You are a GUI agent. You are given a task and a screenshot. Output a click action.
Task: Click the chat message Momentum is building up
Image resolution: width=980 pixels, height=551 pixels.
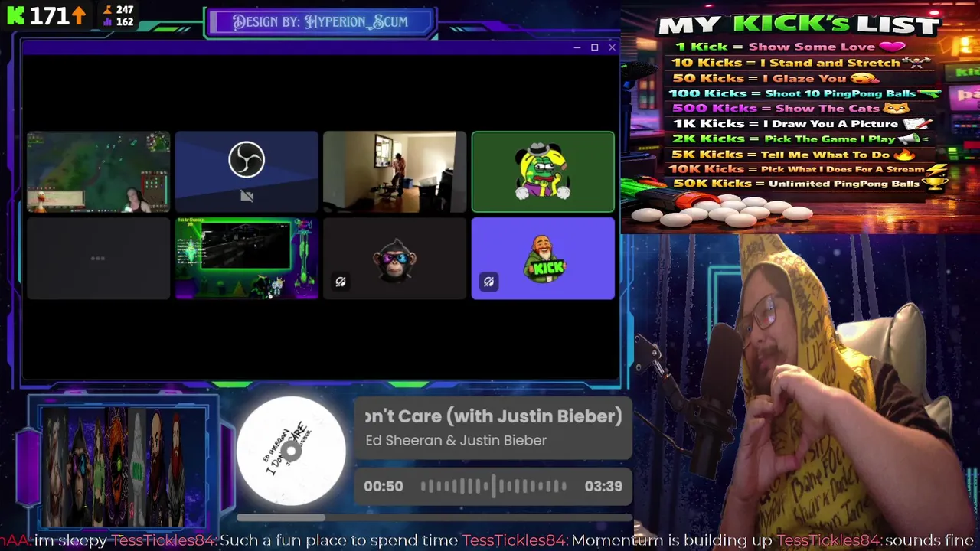[672, 540]
